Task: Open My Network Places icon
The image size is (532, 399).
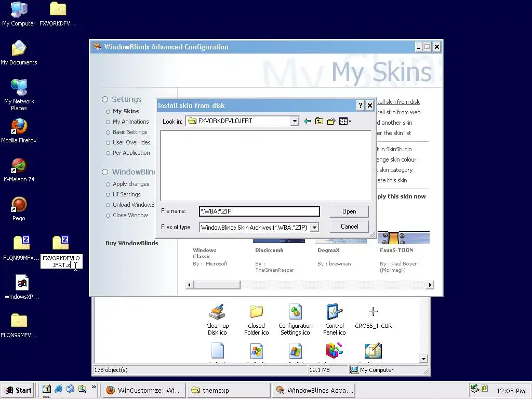Action: [x=19, y=95]
